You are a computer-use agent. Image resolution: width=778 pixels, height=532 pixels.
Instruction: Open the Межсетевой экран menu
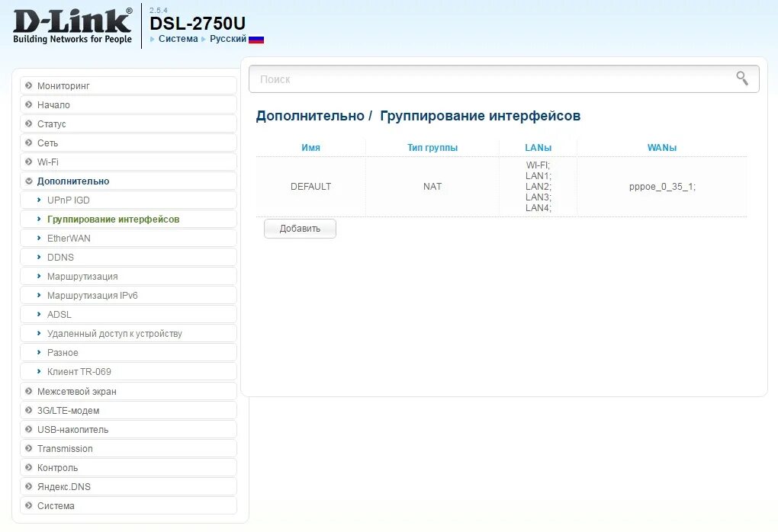[128, 391]
